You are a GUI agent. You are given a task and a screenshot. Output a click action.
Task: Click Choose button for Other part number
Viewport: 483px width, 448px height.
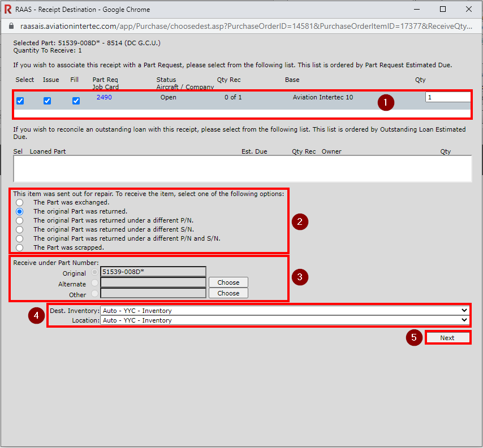[228, 293]
